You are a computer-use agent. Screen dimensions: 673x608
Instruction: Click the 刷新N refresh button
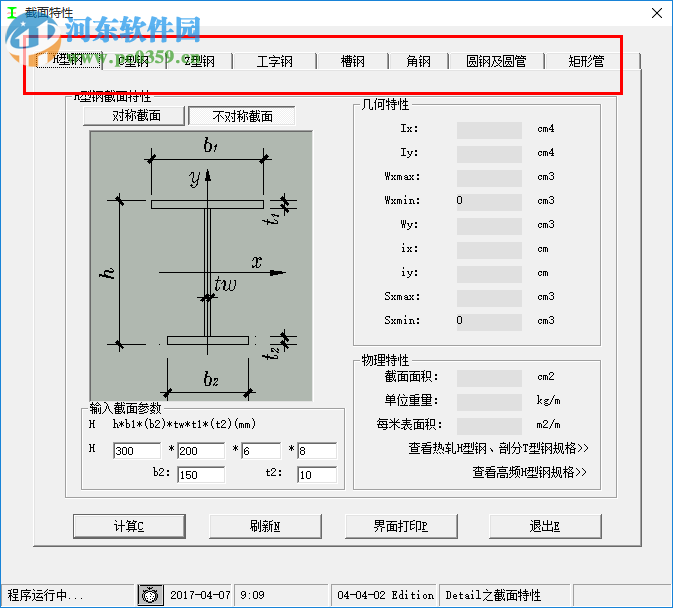265,526
